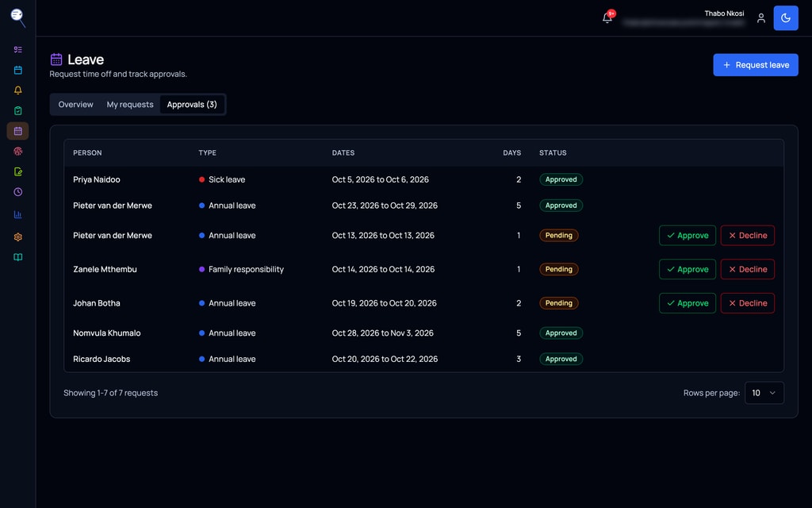Switch to the Overview tab
812x508 pixels.
pyautogui.click(x=75, y=104)
